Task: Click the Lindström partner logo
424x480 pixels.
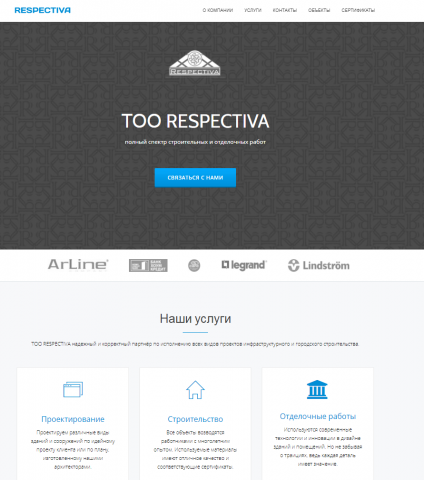Action: point(319,266)
